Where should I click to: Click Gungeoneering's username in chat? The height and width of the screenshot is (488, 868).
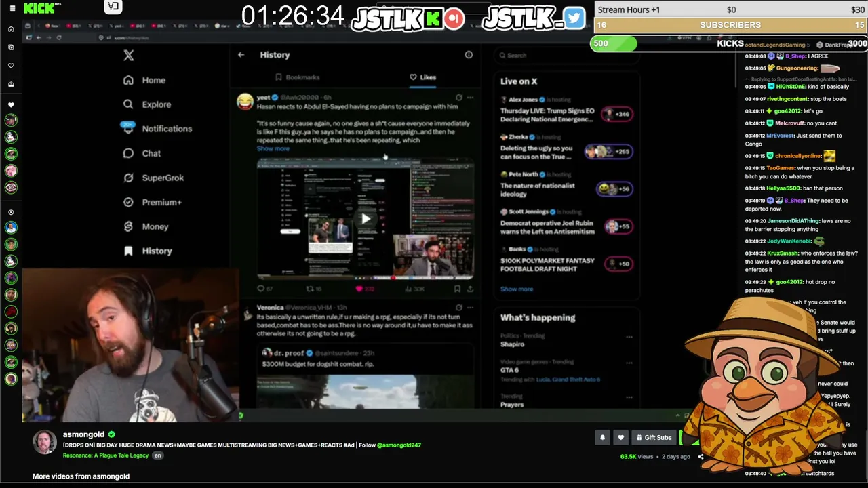coord(797,68)
